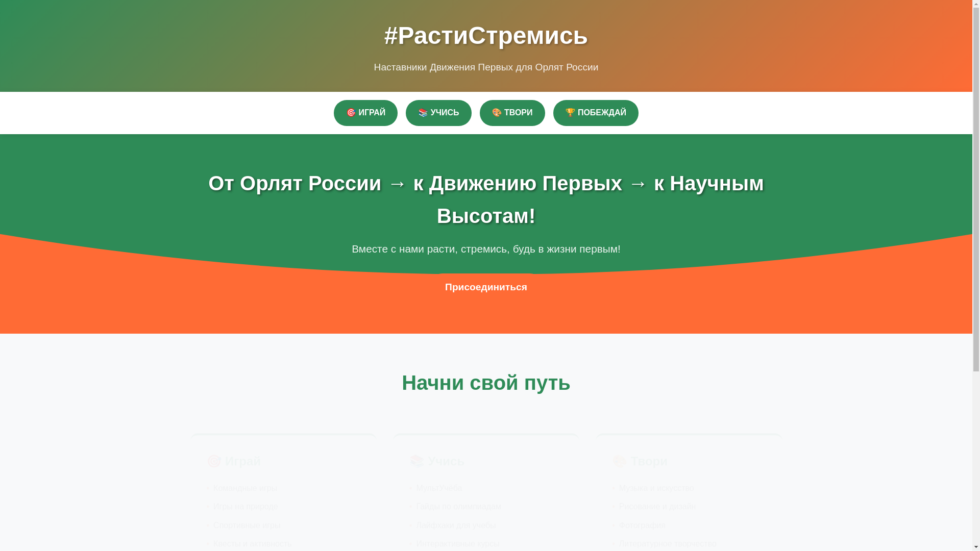Select list item 'Интерактивные курсы'
The width and height of the screenshot is (980, 551).
pyautogui.click(x=458, y=544)
